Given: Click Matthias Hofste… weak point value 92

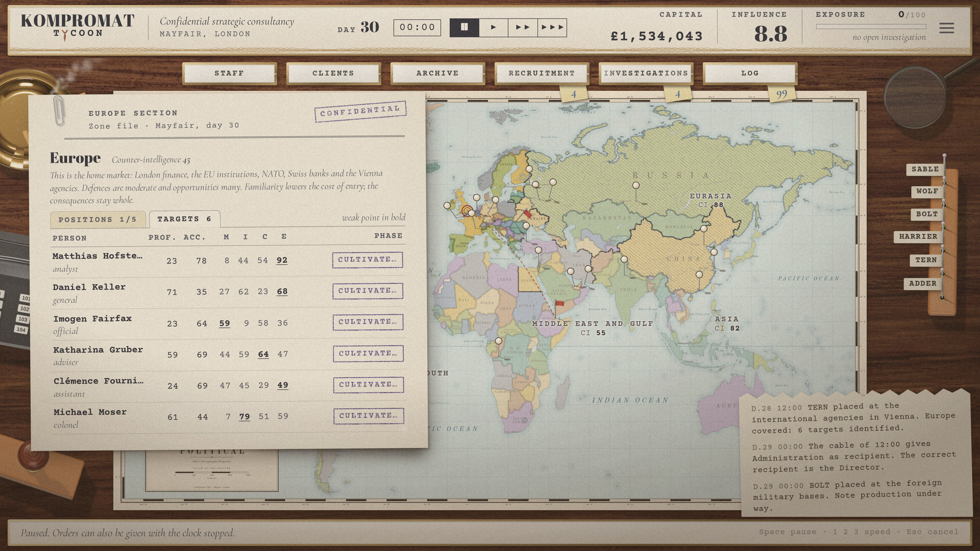Looking at the screenshot, I should 282,260.
